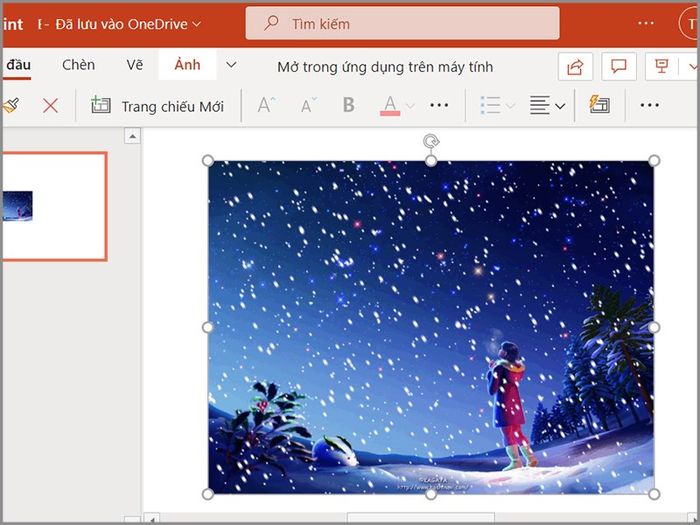
Task: Click the bullet list icon
Action: coord(490,105)
